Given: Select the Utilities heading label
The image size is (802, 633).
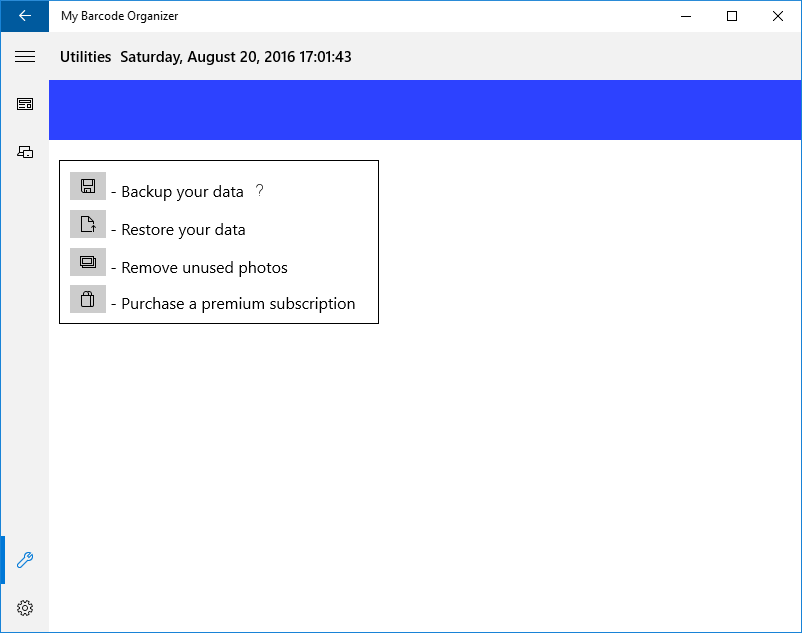Looking at the screenshot, I should (x=85, y=57).
